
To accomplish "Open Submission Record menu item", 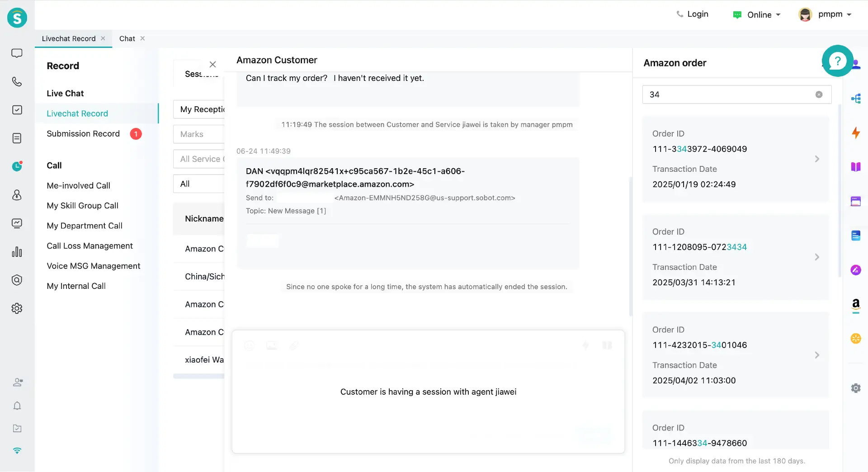I will pos(83,134).
